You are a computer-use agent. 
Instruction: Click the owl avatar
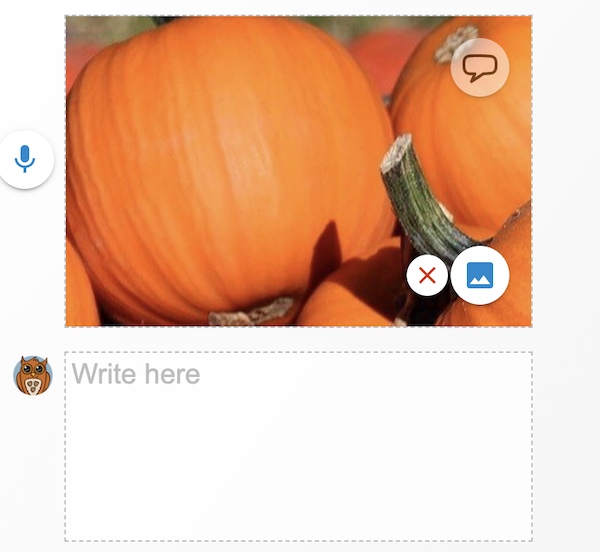point(33,375)
